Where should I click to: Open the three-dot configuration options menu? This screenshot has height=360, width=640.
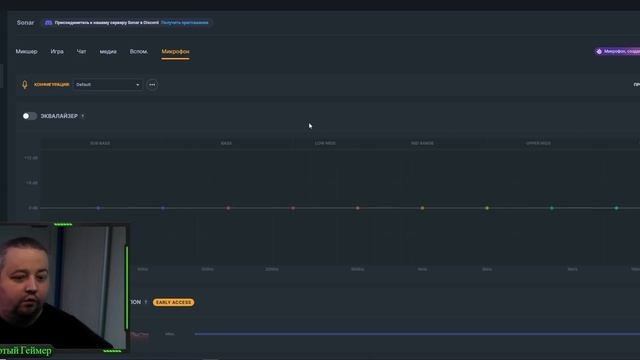tap(152, 84)
